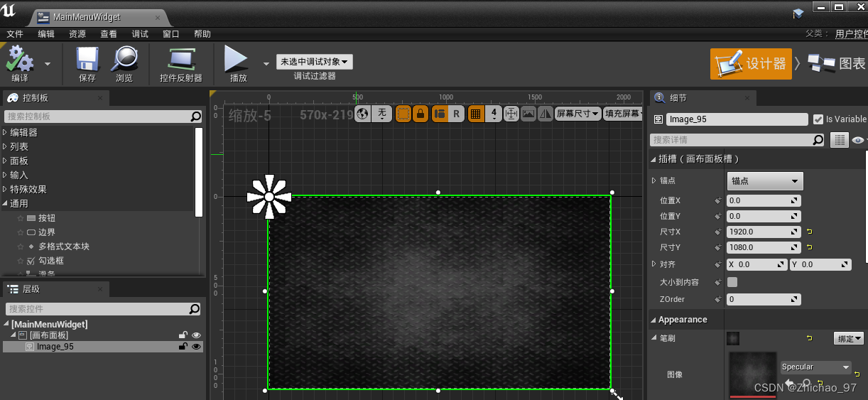The image size is (868, 400).
Task: Click the flip/mirror triangle icon in designer
Action: [546, 114]
